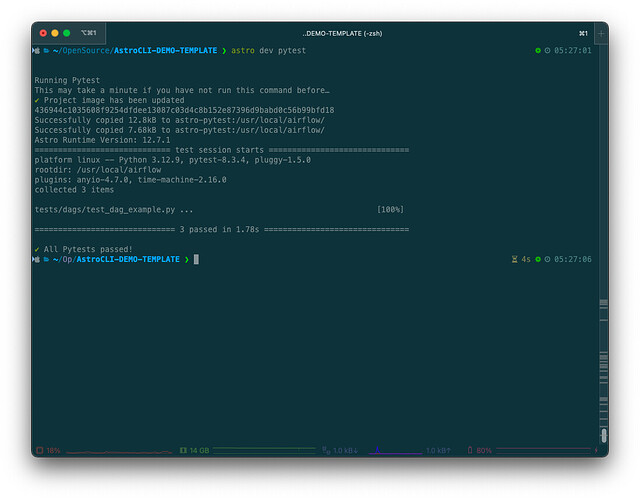Click the yellow minimize window button
This screenshot has height=500, width=641.
click(x=55, y=33)
